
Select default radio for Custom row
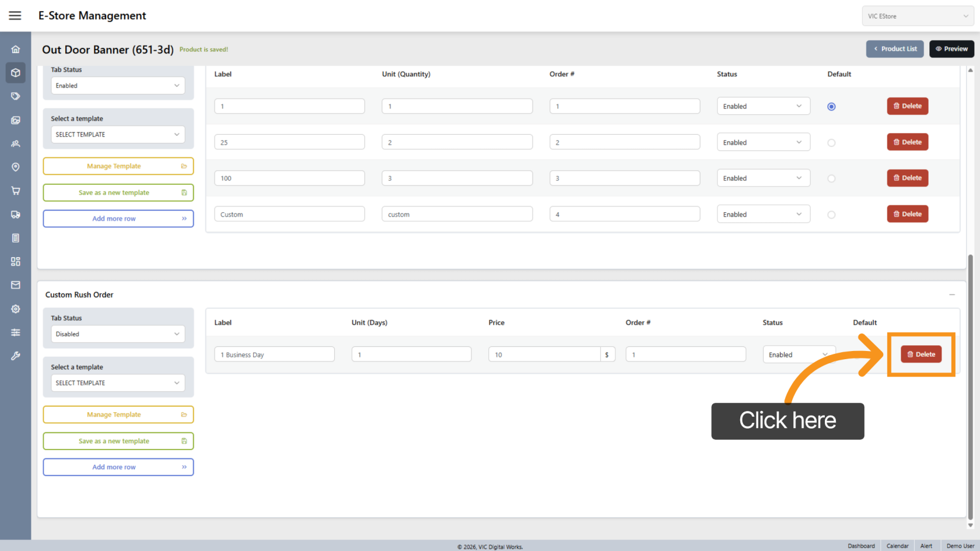[x=831, y=215]
